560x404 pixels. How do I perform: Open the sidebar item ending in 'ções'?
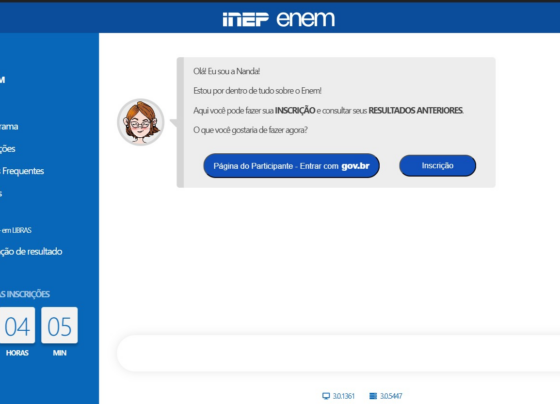[8, 149]
